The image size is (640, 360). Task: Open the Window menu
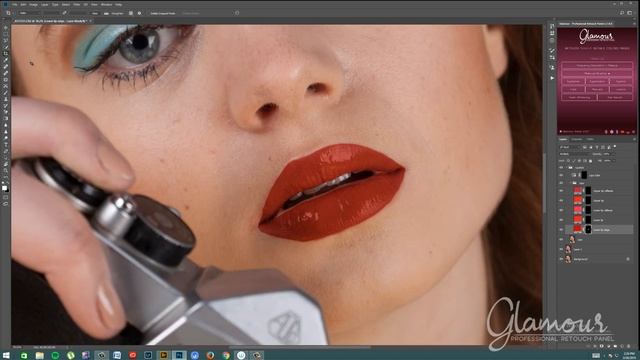click(107, 4)
